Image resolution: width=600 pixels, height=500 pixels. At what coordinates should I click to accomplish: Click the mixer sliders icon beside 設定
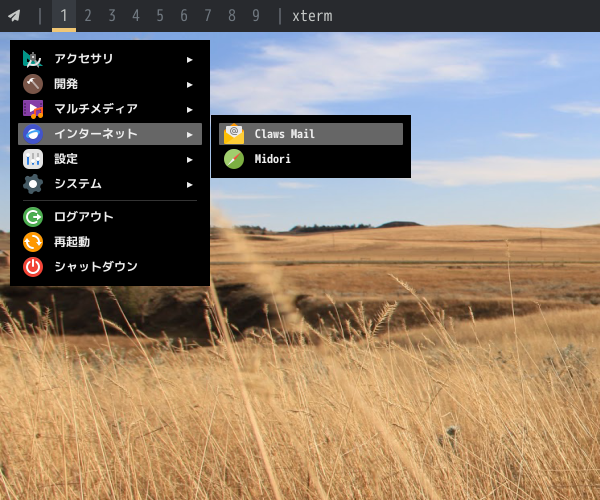pos(33,159)
